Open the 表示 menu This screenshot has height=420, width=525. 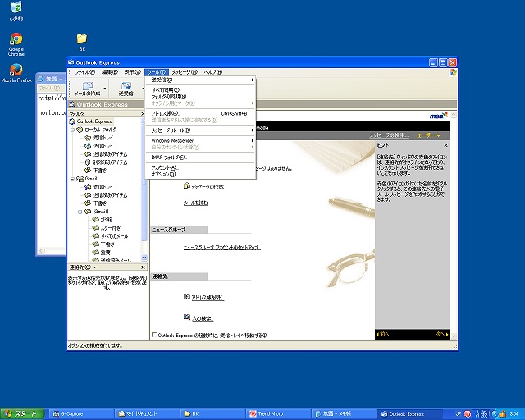click(x=133, y=72)
